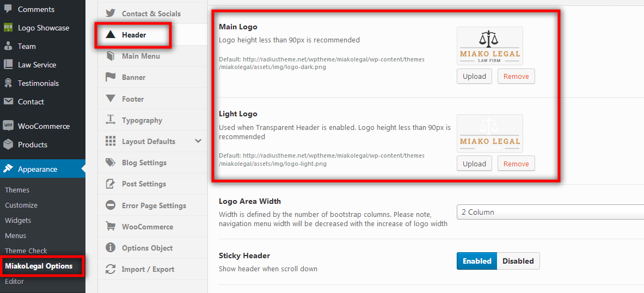Go to the Widgets submenu
This screenshot has height=293, width=644.
[x=18, y=220]
